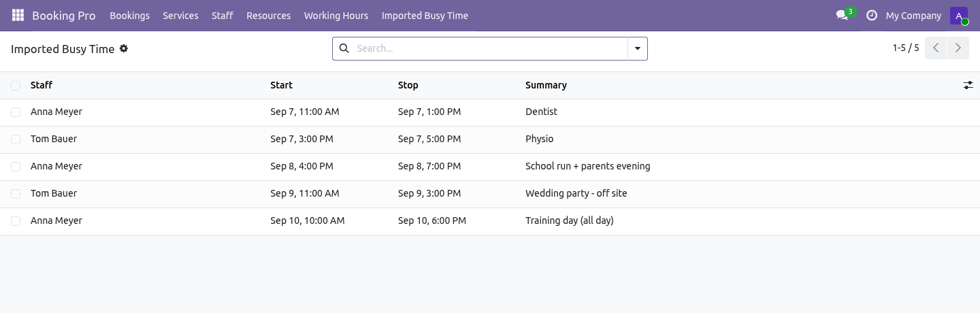Click Anna Meyer in the Training day row
Viewport: 980px width, 313px height.
tap(56, 220)
